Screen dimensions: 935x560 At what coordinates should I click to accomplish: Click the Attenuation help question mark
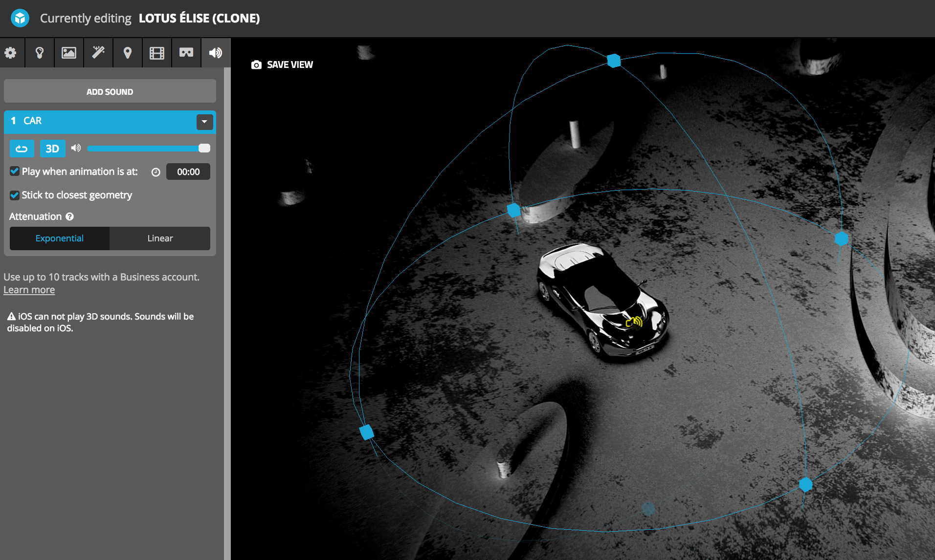pyautogui.click(x=70, y=216)
